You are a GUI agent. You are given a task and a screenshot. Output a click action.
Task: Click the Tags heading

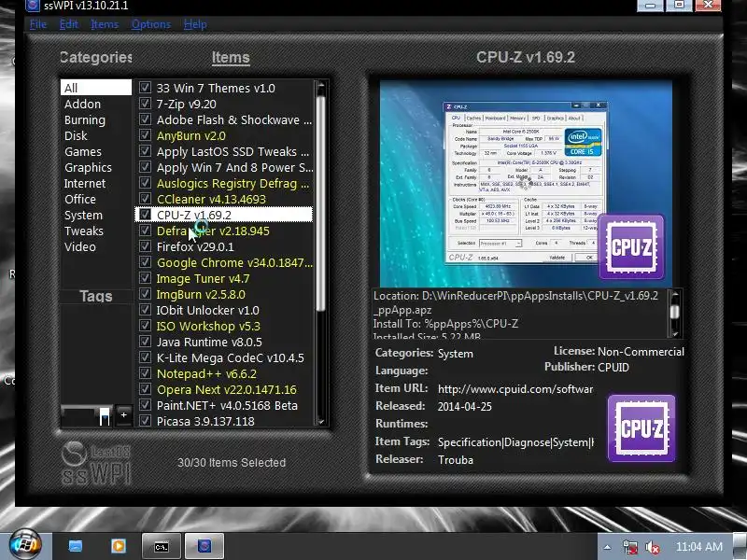pyautogui.click(x=96, y=296)
